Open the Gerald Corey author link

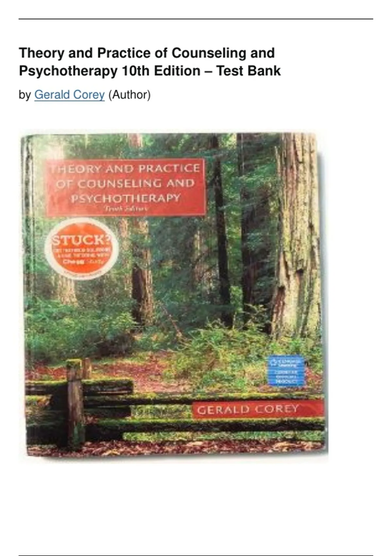[x=69, y=95]
